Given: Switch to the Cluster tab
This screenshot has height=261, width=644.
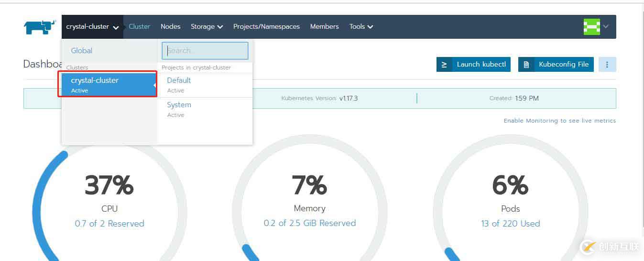Looking at the screenshot, I should [140, 27].
